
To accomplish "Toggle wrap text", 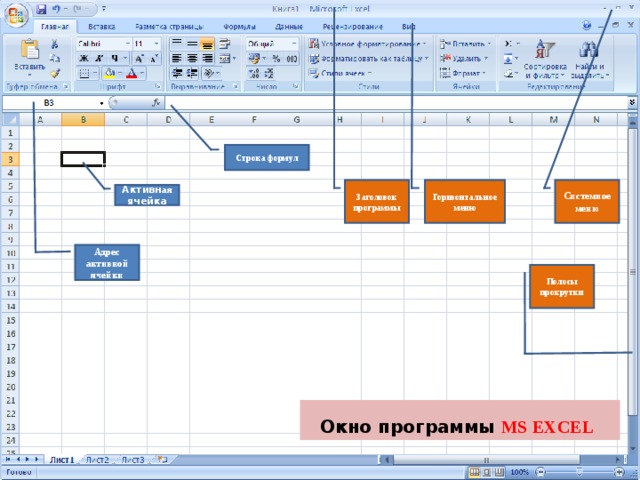I will coord(224,44).
